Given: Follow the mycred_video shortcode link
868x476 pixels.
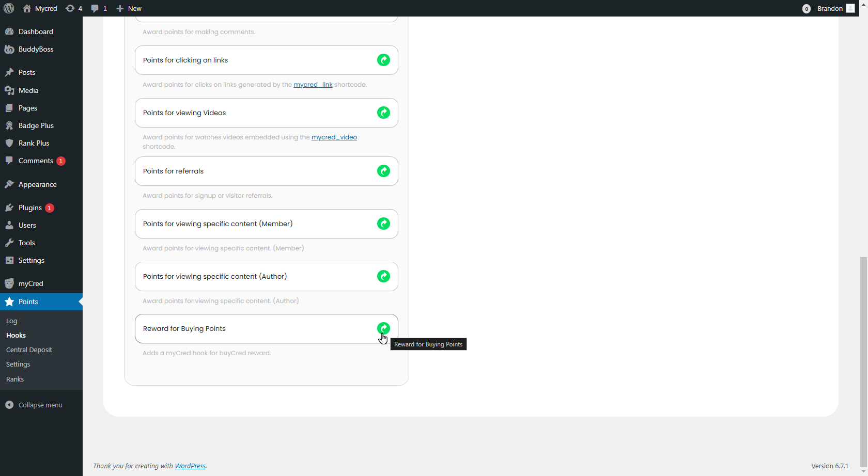Looking at the screenshot, I should 334,137.
